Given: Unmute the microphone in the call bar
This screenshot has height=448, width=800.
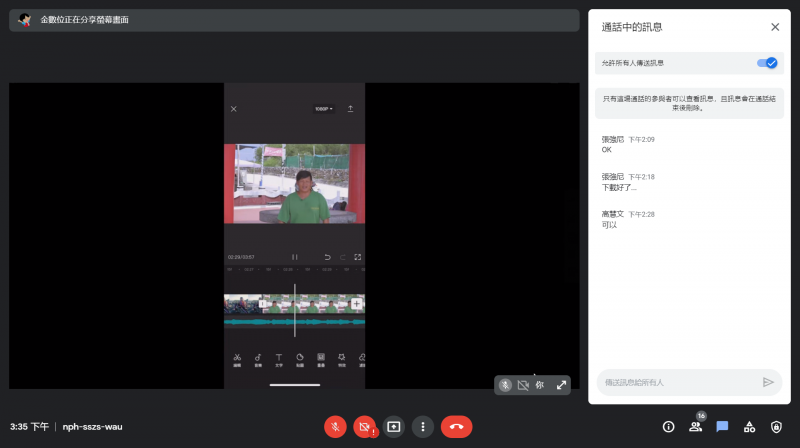Looking at the screenshot, I should pos(335,426).
